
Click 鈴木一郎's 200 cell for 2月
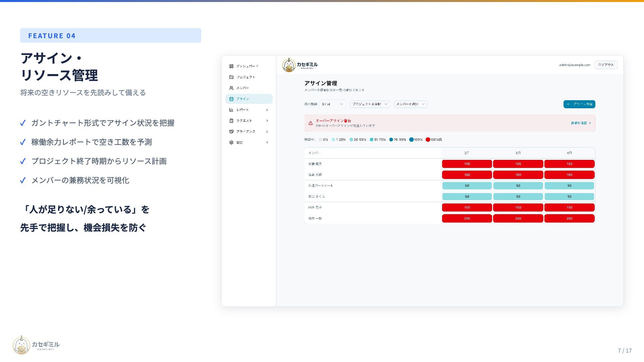point(467,219)
